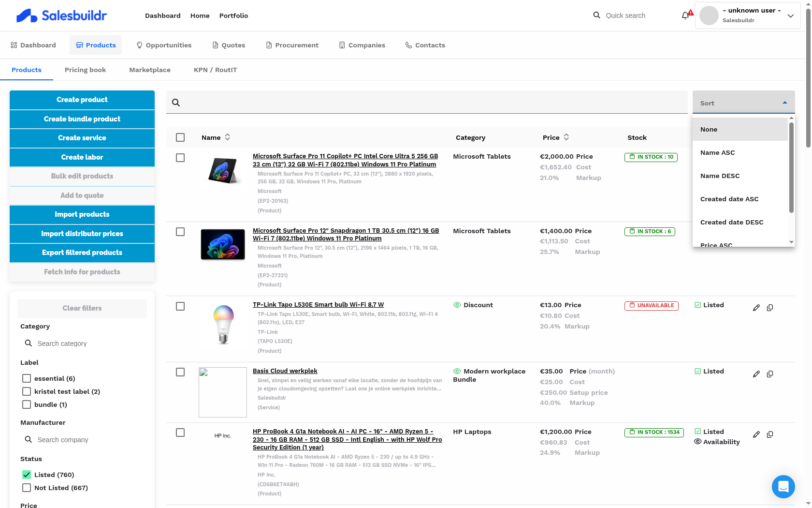This screenshot has width=812, height=508.
Task: Open the chat support bubble icon
Action: [783, 487]
